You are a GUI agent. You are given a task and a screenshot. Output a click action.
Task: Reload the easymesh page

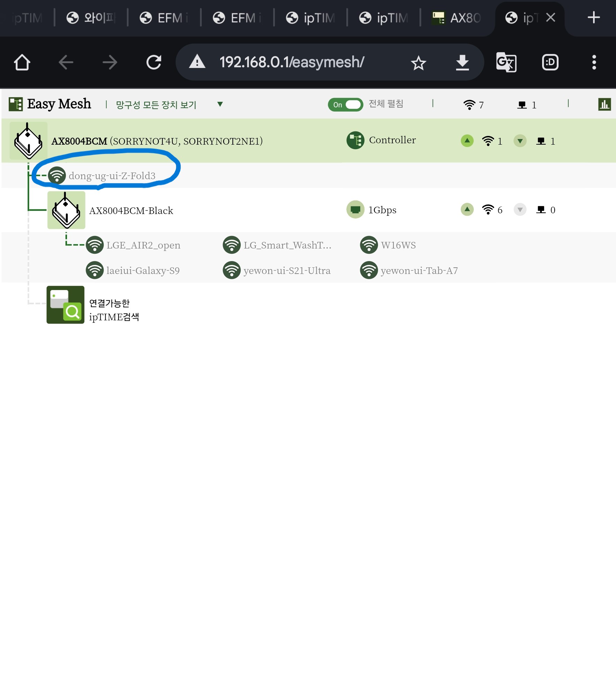154,62
